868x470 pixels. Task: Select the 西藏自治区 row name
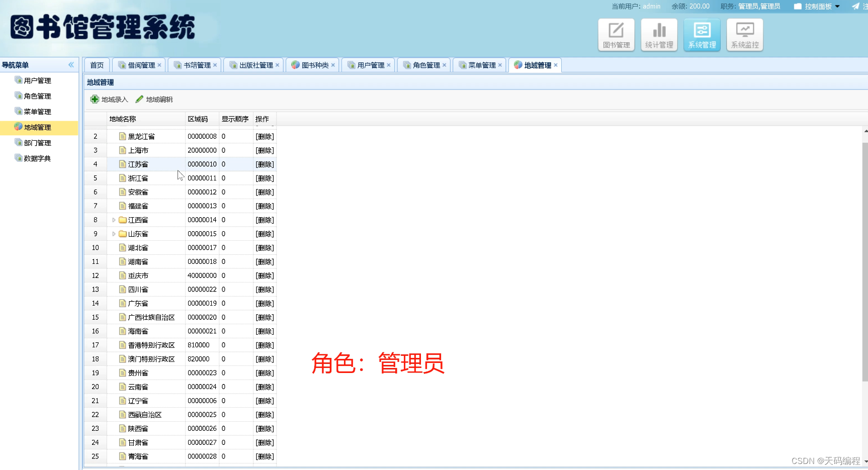(x=145, y=415)
